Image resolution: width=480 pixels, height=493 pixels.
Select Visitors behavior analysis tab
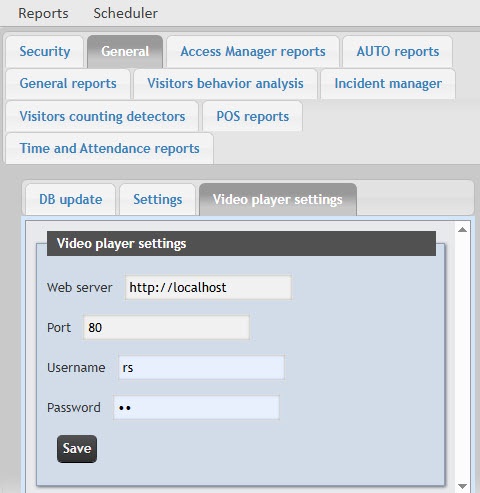coord(225,84)
